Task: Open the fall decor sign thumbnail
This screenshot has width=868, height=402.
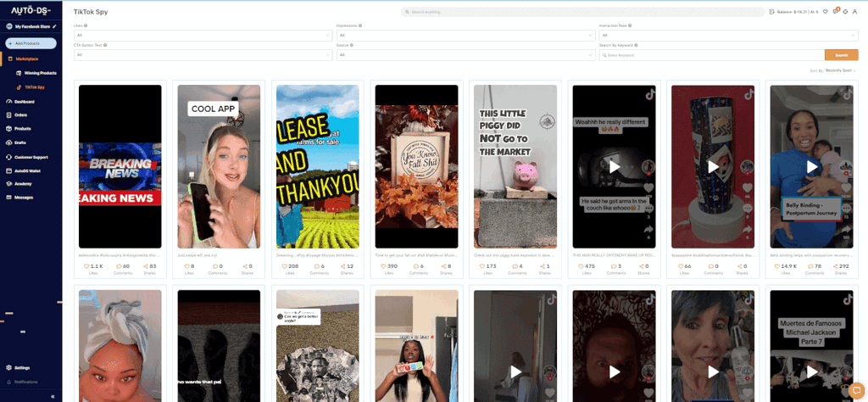Action: click(416, 166)
